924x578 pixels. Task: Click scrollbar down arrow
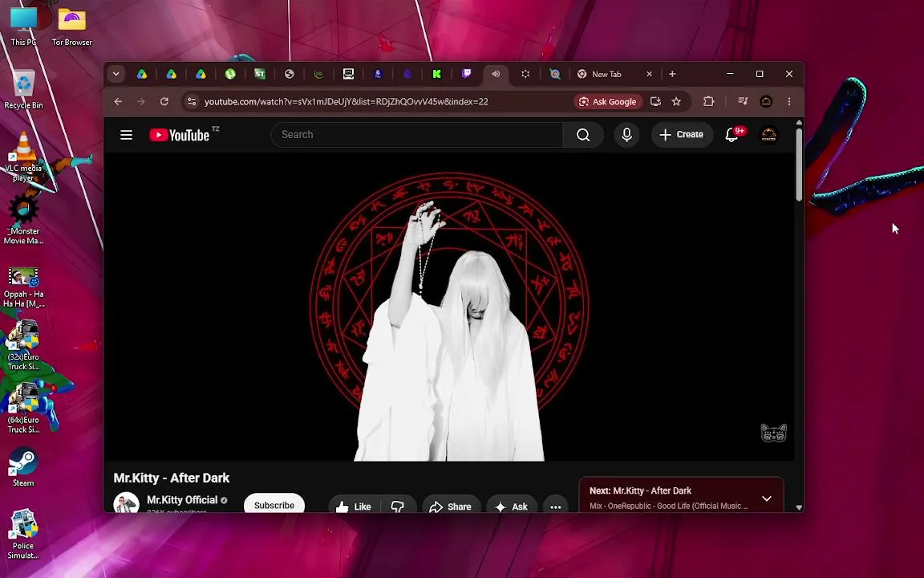coord(799,507)
